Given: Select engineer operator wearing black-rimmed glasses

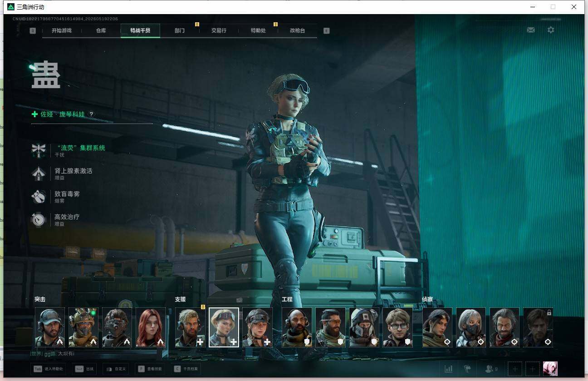Looking at the screenshot, I should point(397,327).
